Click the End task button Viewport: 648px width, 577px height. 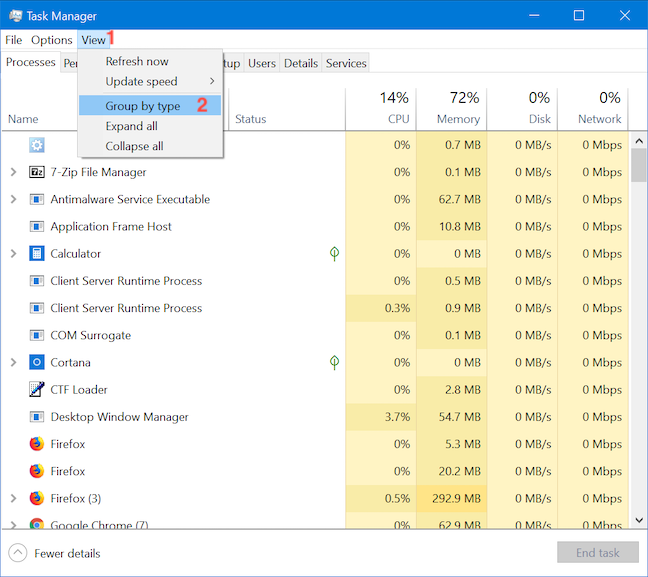click(x=598, y=552)
